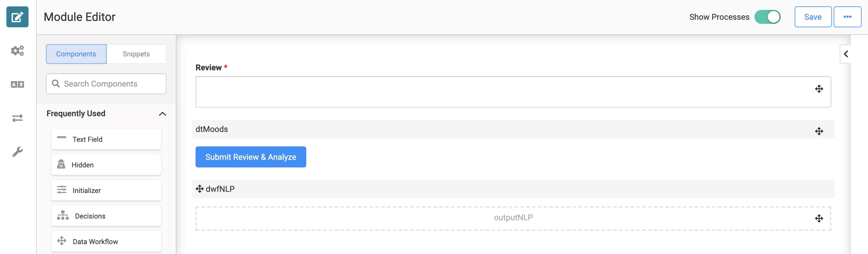Switch to the Components tab

click(x=76, y=54)
